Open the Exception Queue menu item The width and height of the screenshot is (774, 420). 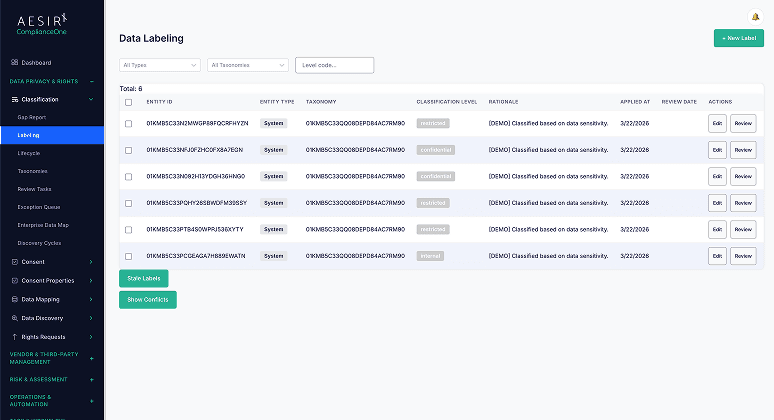point(39,207)
